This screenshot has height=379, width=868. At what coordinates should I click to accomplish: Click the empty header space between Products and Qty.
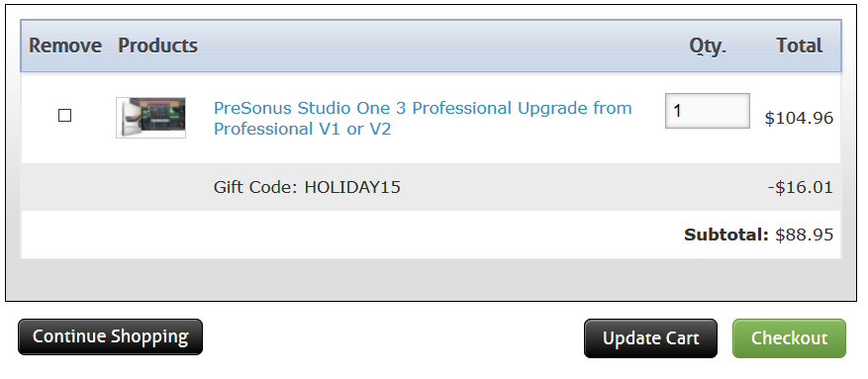pos(442,46)
